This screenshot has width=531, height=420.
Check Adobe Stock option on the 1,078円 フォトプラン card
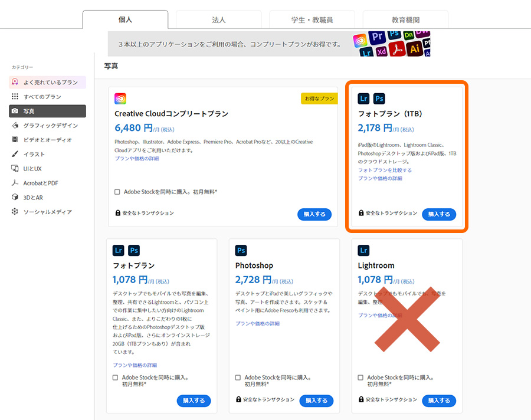[115, 378]
